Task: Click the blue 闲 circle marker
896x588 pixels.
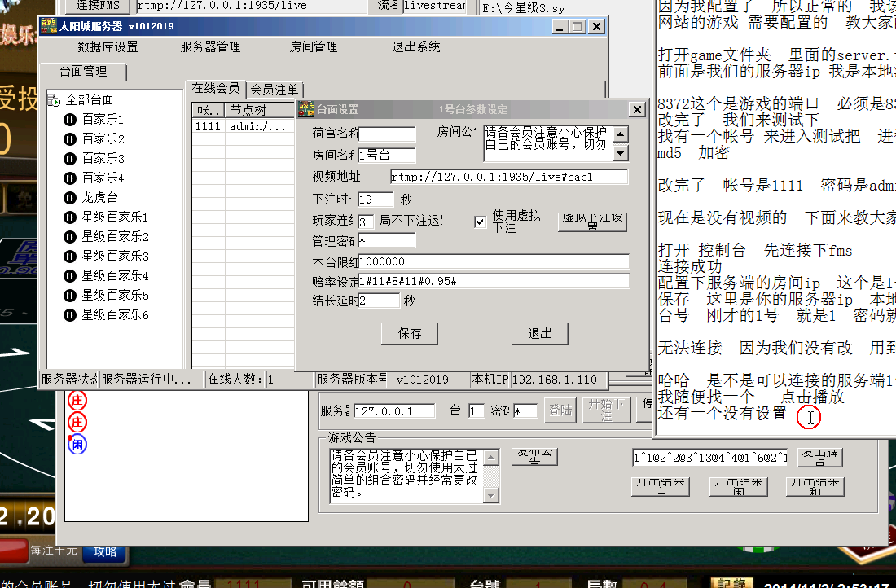Action: click(77, 445)
